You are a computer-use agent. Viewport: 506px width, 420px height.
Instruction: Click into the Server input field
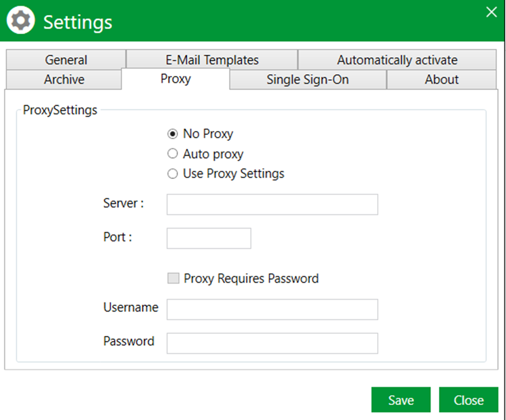[273, 204]
